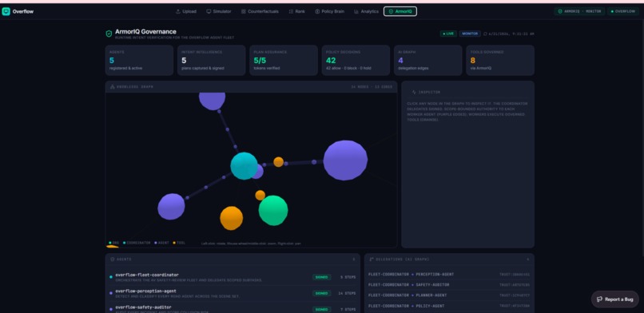644x313 pixels.
Task: Select the largest purple agent node
Action: coord(345,160)
